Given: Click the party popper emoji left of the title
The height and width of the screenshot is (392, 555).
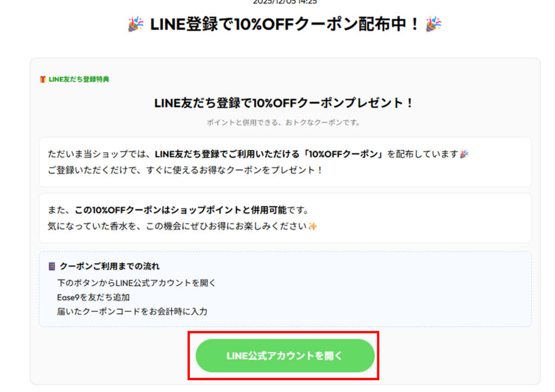Looking at the screenshot, I should [135, 24].
